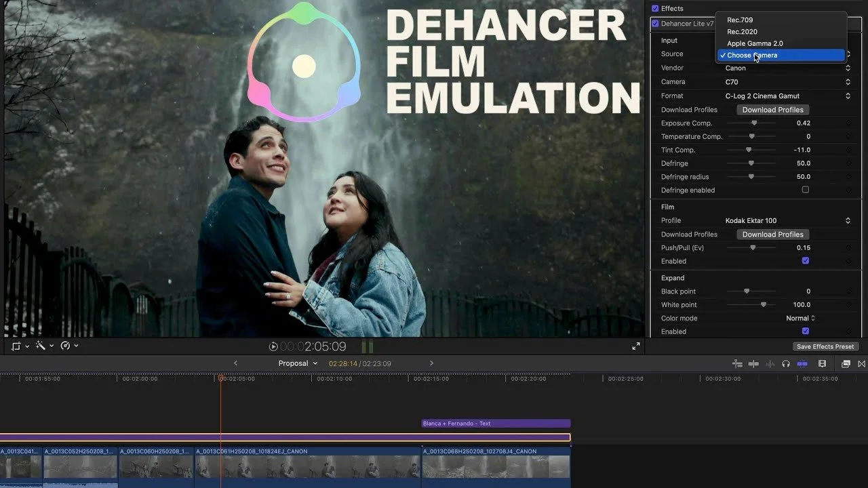The width and height of the screenshot is (868, 488).
Task: Open the Vendor Canon dropdown
Action: pos(787,68)
